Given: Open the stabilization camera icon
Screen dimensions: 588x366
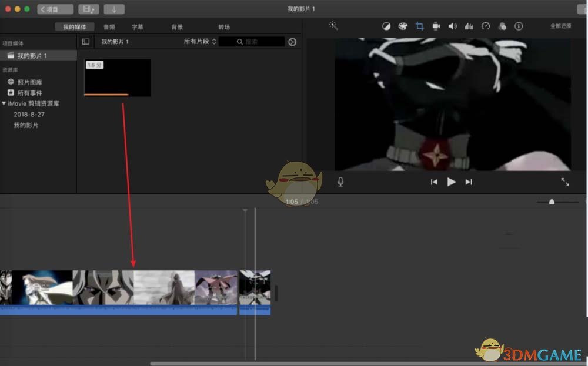Looking at the screenshot, I should [x=436, y=26].
